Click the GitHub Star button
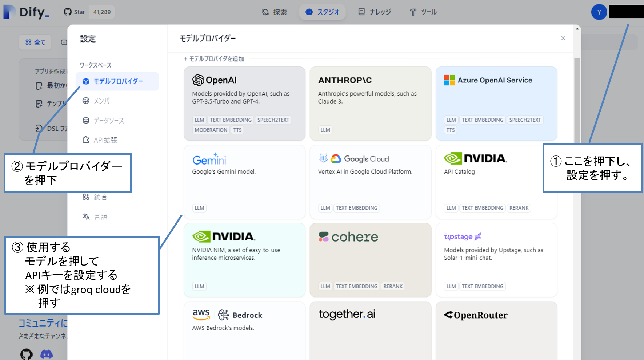Image resolution: width=644 pixels, height=360 pixels. tap(75, 12)
